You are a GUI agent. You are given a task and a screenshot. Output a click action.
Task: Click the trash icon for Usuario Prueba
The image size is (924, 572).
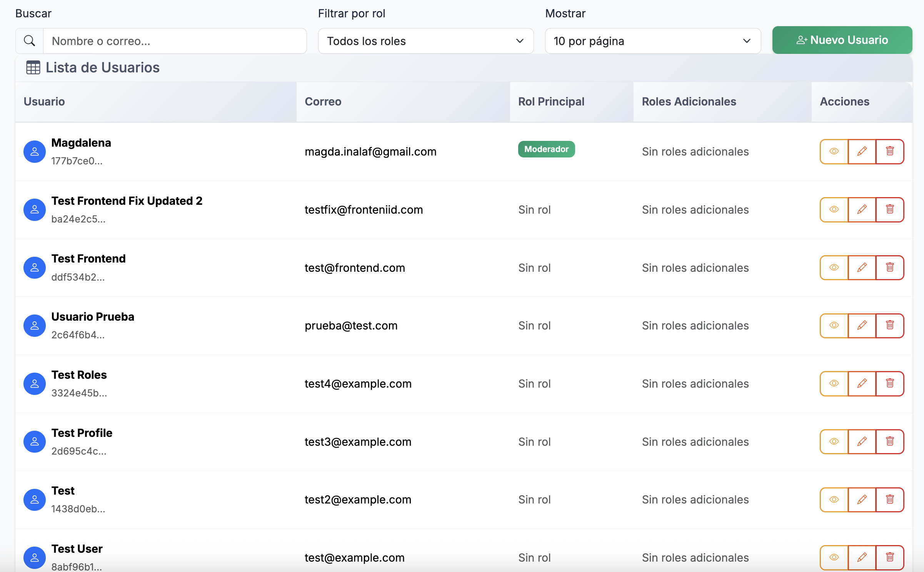point(890,325)
